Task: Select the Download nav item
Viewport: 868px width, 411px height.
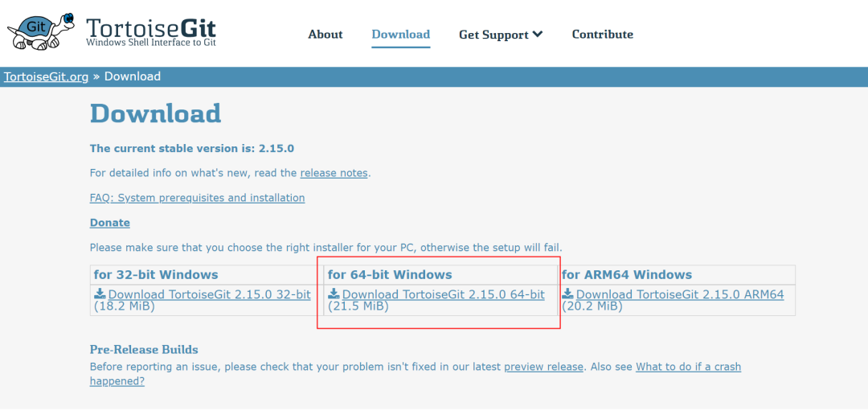Action: (401, 35)
